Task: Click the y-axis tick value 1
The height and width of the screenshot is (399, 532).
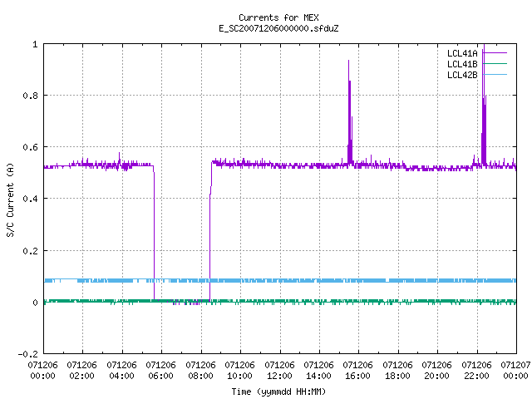Action: (35, 44)
